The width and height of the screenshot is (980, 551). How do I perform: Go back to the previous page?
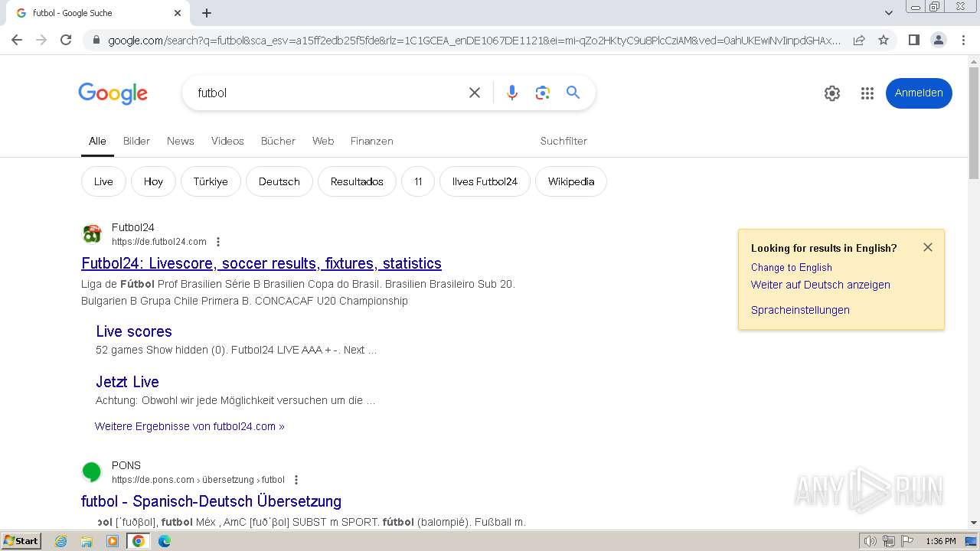17,40
